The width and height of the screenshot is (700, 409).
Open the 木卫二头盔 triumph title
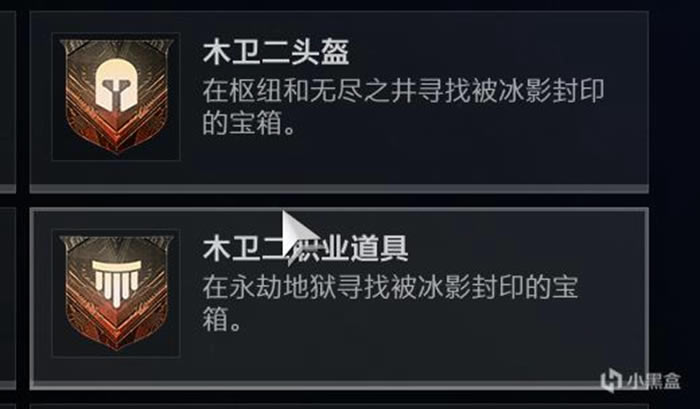coord(275,52)
